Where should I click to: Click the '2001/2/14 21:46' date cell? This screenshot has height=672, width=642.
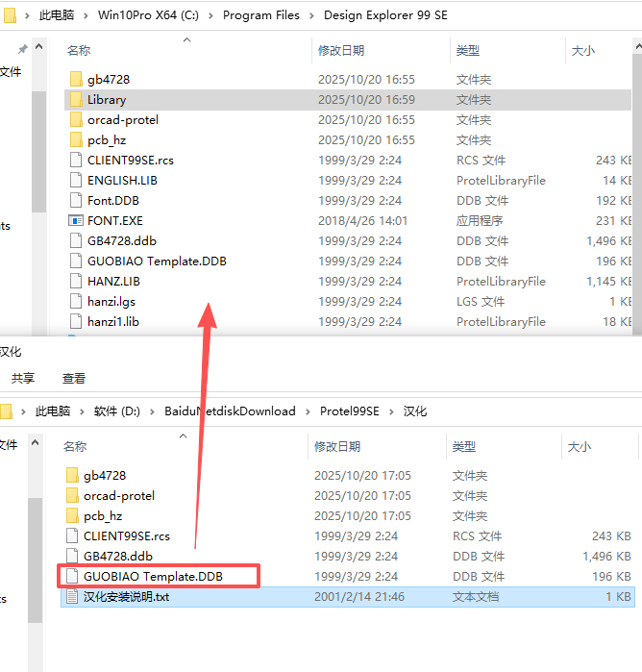coord(359,597)
